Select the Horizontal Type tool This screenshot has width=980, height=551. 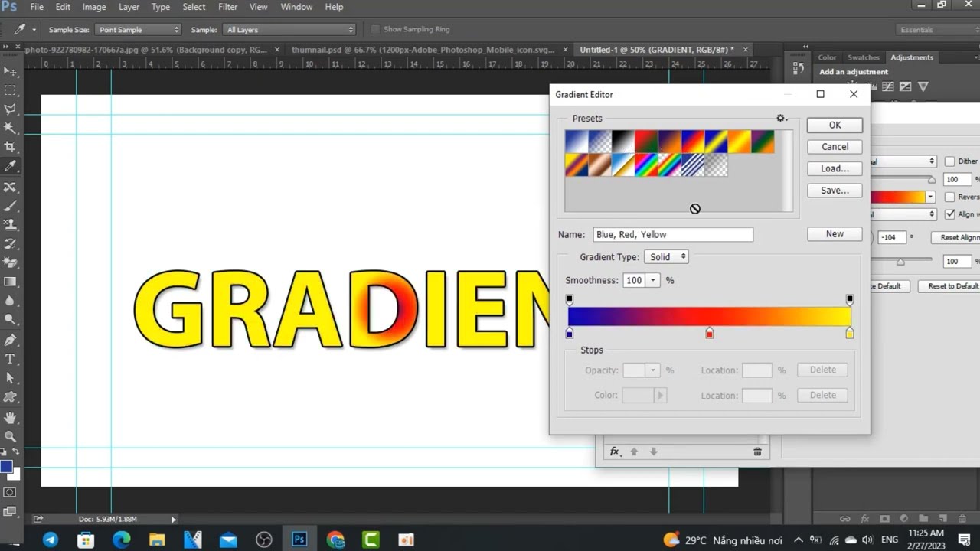point(11,359)
